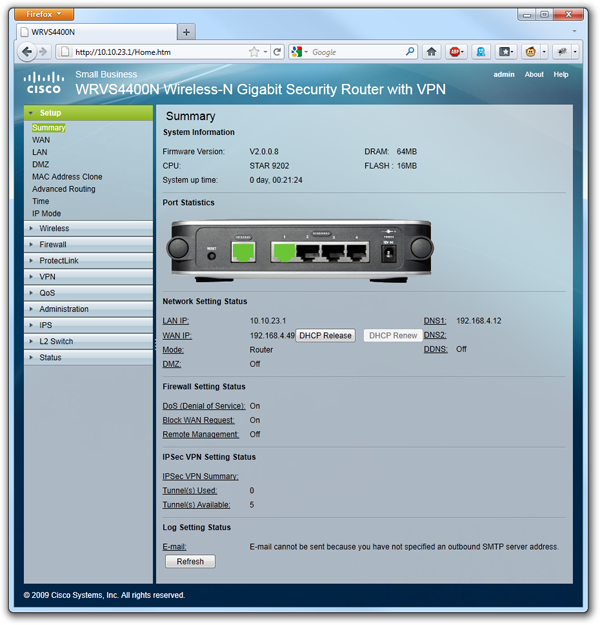The width and height of the screenshot is (600, 625).
Task: Expand the VPN menu section
Action: (x=88, y=277)
